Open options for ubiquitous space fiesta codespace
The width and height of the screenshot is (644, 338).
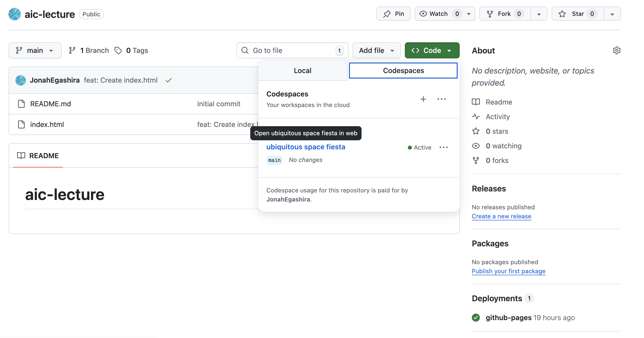point(443,147)
